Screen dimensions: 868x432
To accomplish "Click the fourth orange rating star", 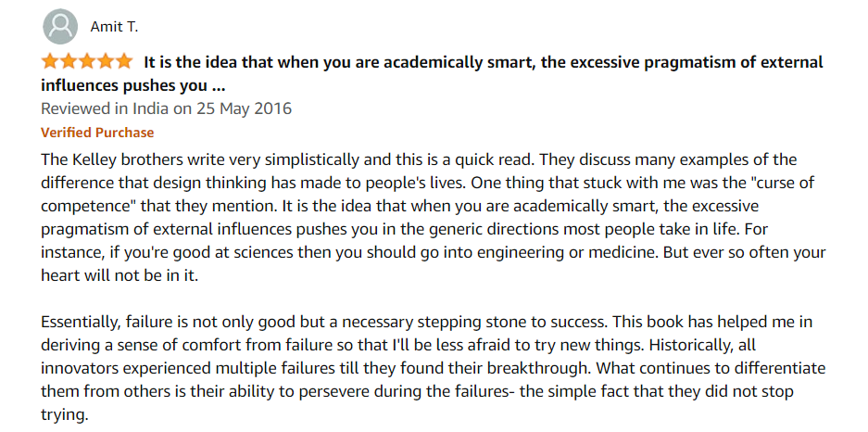I will [x=106, y=61].
